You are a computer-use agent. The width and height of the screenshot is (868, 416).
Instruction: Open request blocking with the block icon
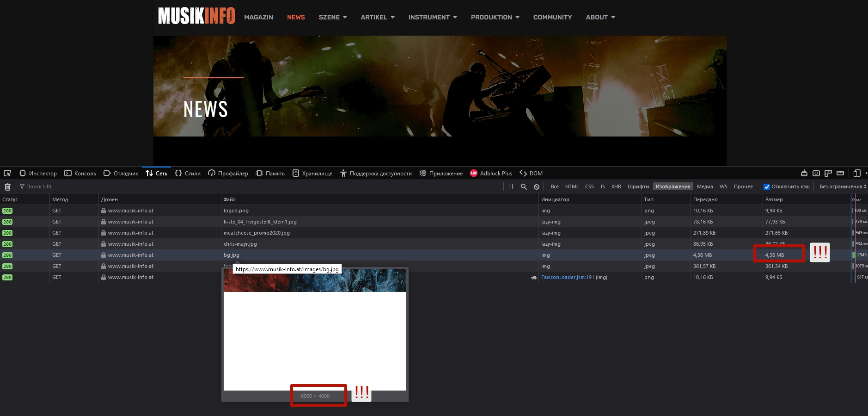coord(537,187)
